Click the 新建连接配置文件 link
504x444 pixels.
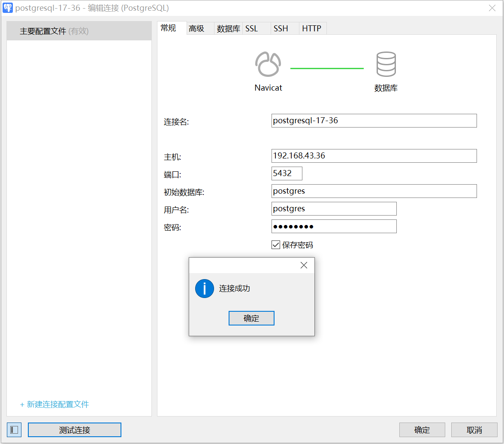54,404
